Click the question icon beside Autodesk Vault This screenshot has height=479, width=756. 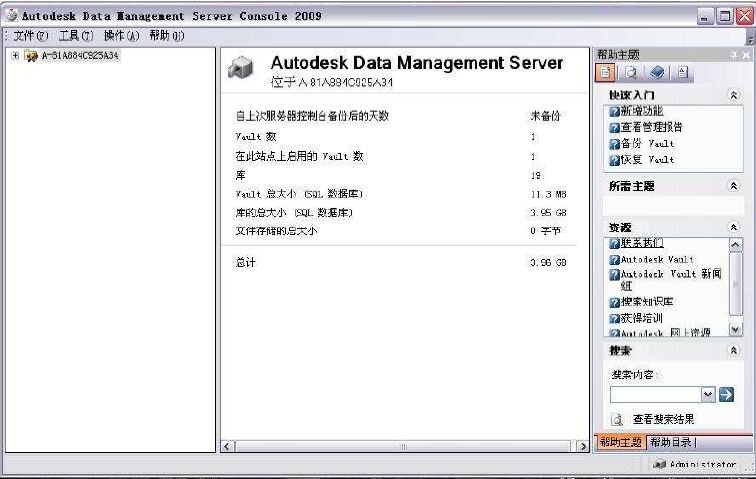point(614,260)
